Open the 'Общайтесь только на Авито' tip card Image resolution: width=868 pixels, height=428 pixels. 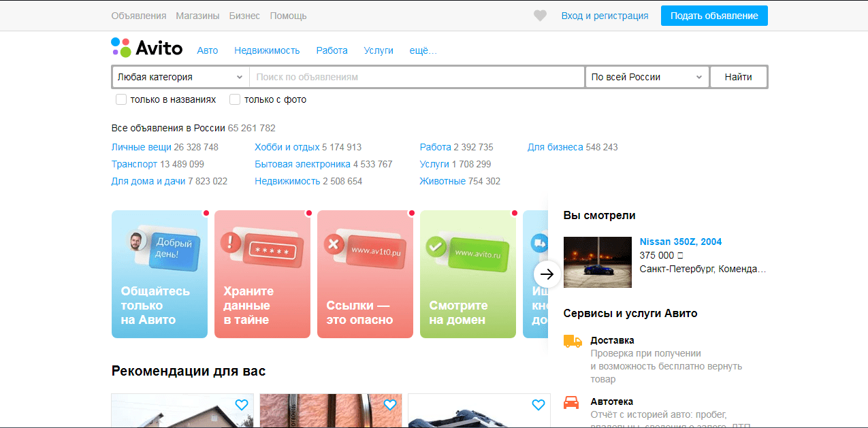click(159, 274)
